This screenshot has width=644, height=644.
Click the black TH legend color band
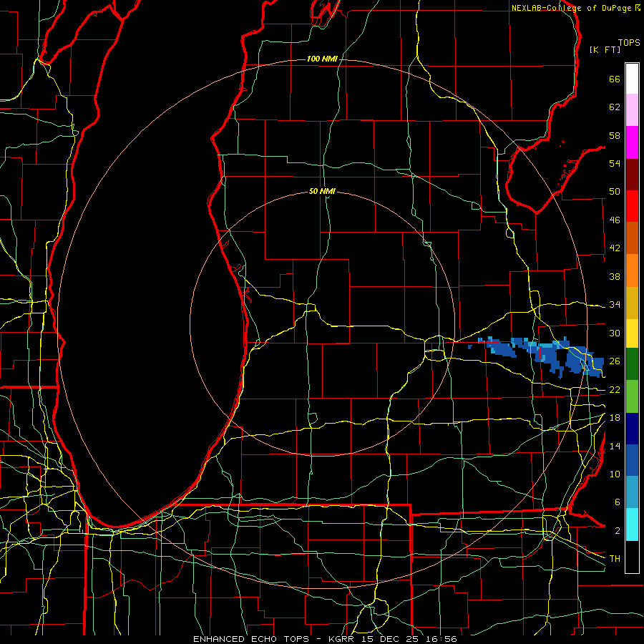[x=632, y=557]
